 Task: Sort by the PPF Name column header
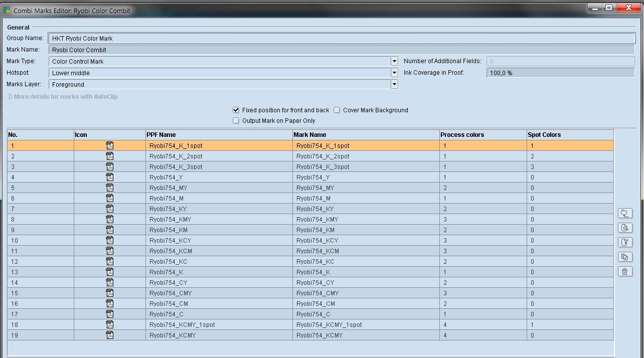(219, 135)
